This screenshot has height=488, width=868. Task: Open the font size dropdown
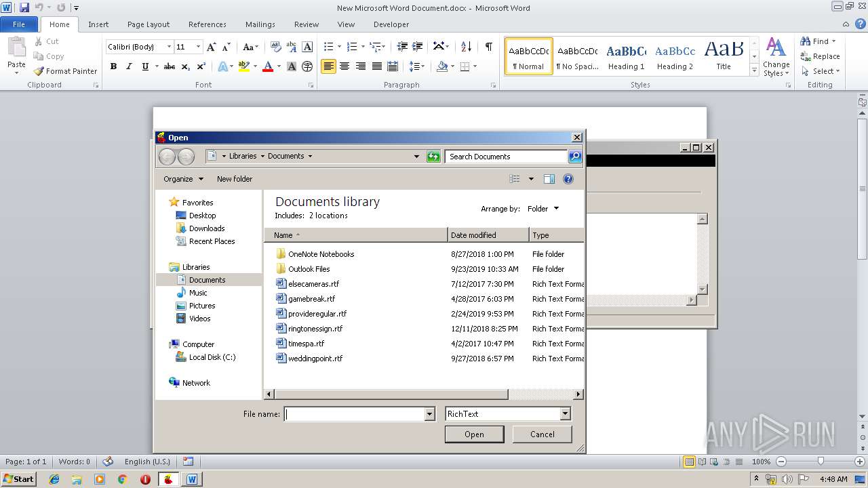tap(198, 47)
